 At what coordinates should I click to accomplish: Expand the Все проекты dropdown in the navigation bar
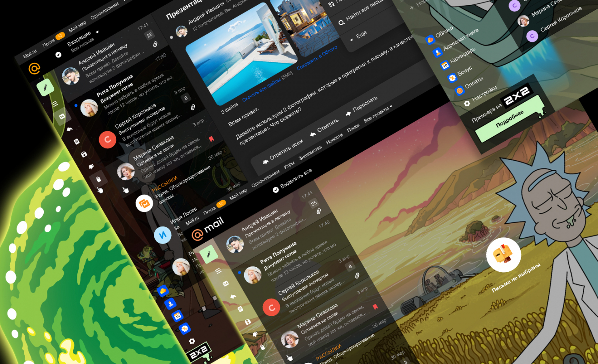coord(378,114)
